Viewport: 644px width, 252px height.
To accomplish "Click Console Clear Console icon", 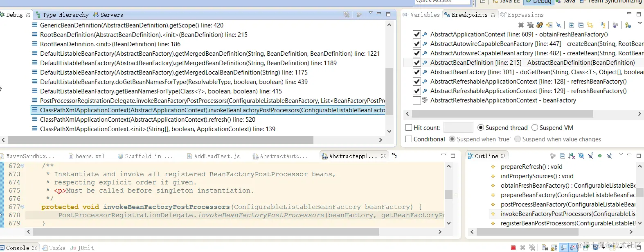I will pyautogui.click(x=545, y=248).
